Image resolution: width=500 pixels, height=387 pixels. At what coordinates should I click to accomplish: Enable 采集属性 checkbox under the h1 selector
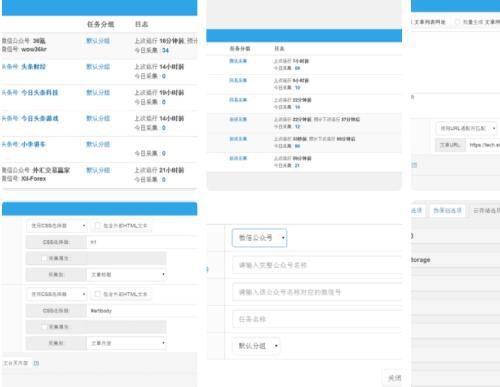[x=44, y=258]
